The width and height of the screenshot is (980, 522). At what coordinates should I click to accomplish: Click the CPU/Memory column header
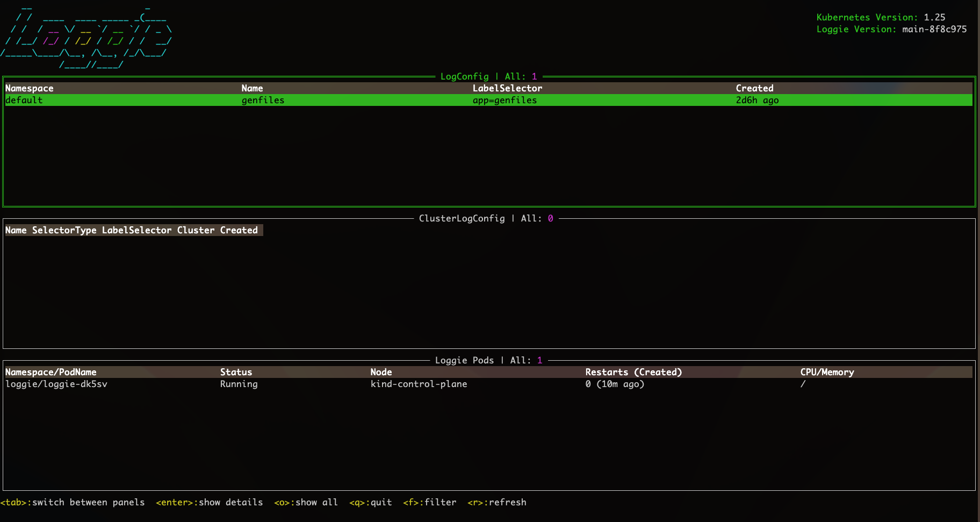pos(827,372)
